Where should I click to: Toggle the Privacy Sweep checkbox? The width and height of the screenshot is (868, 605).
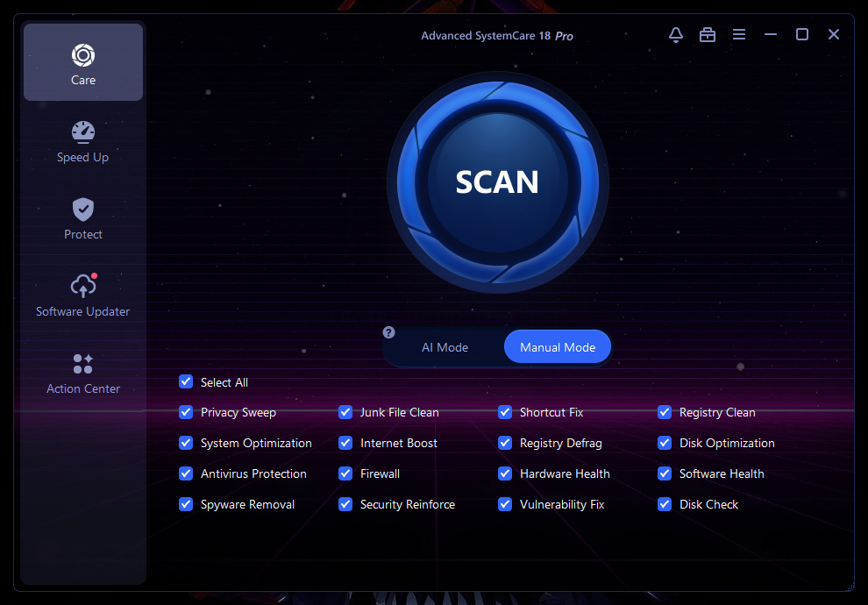pyautogui.click(x=186, y=412)
